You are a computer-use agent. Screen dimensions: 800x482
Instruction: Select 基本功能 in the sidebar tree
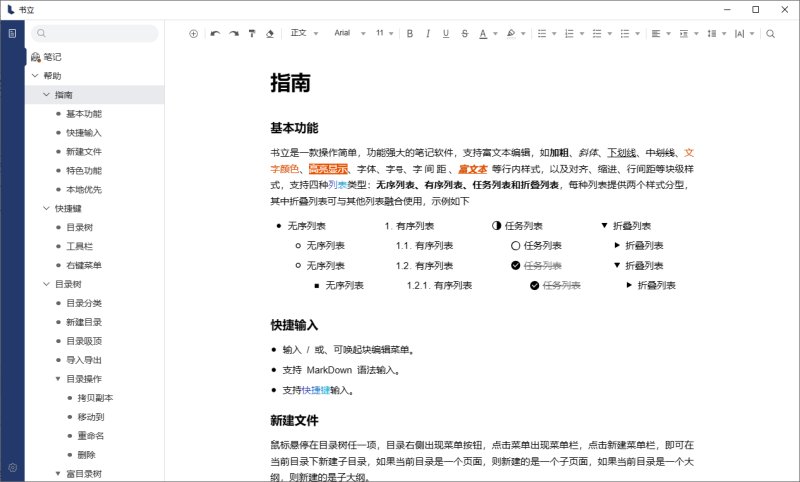pyautogui.click(x=84, y=114)
